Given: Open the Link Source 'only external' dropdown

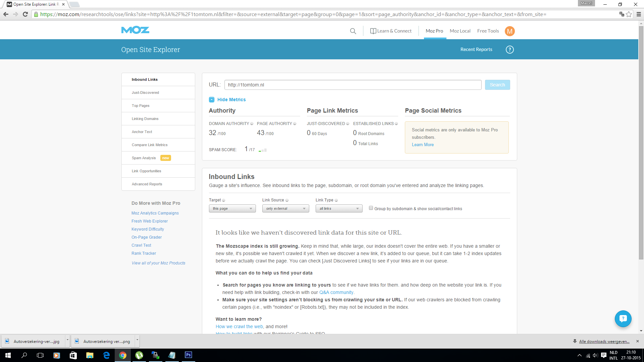Looking at the screenshot, I should (x=285, y=208).
